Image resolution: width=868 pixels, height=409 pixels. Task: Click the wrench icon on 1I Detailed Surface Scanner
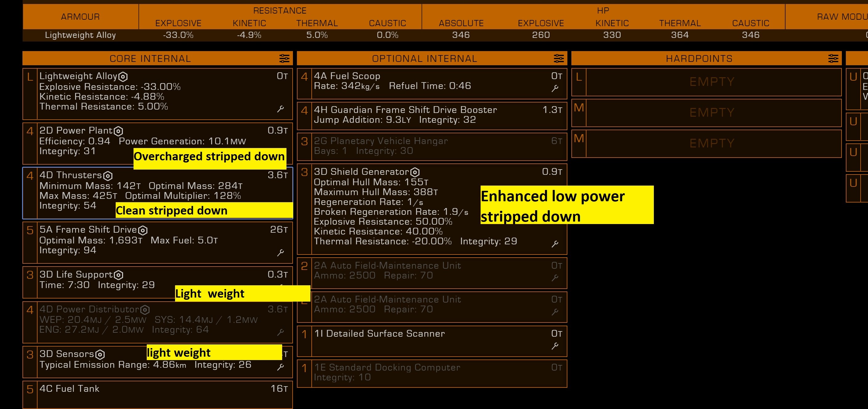point(555,346)
